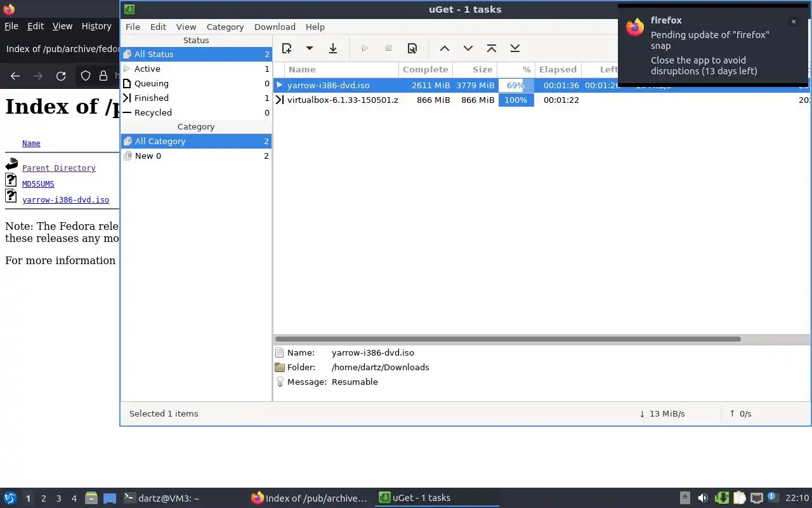Click the 0/s upload speed in status bar

coord(740,413)
